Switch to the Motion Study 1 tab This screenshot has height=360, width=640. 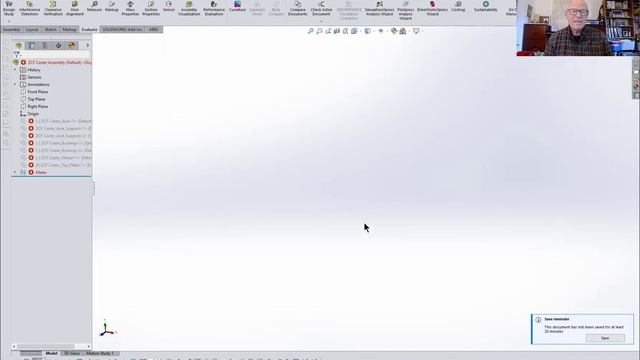tap(100, 353)
